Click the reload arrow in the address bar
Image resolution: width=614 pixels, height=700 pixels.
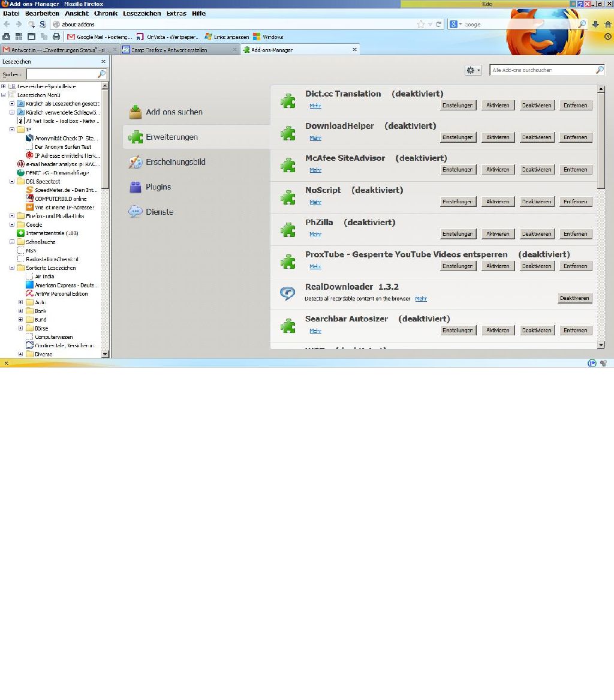click(x=439, y=24)
